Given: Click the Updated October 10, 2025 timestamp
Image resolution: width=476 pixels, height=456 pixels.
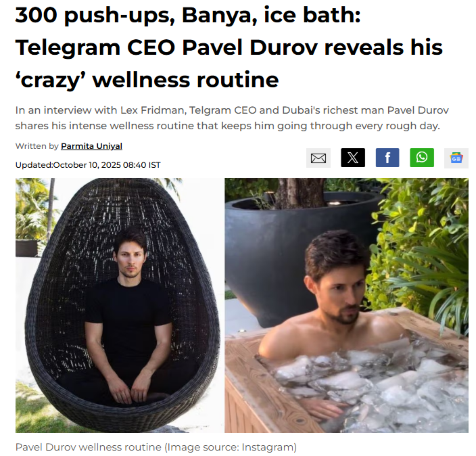Looking at the screenshot, I should (88, 165).
